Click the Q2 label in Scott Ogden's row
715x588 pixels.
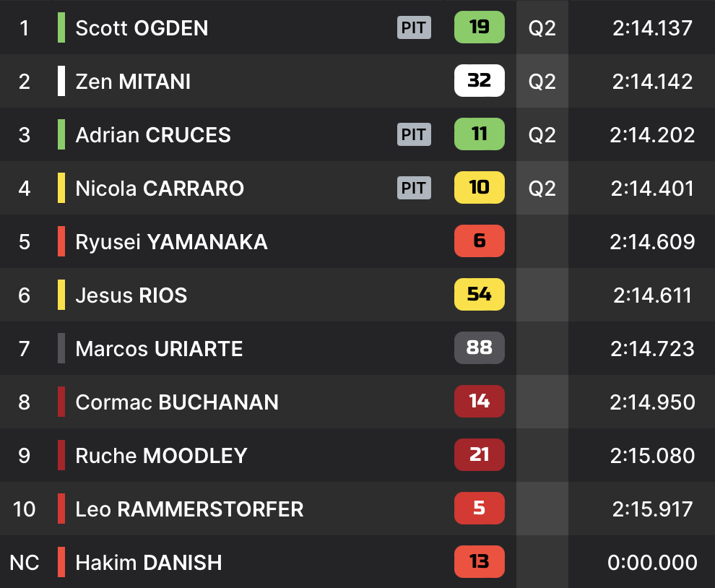[x=542, y=28]
